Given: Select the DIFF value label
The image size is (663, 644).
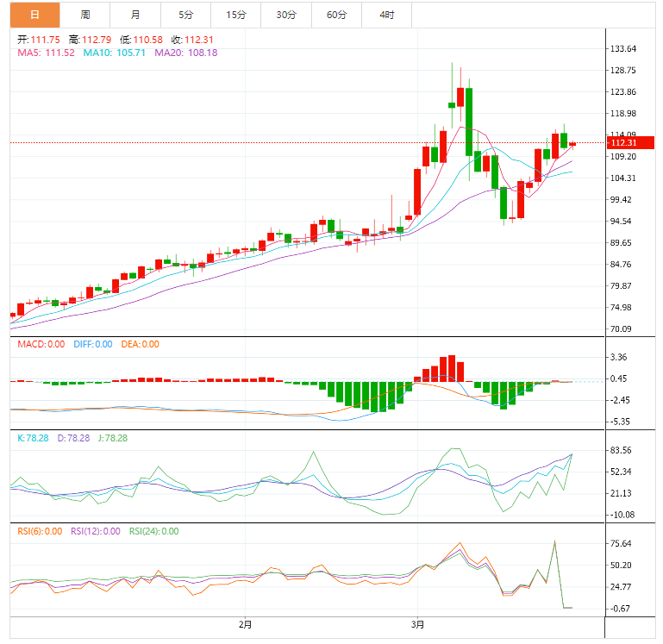Looking at the screenshot, I should (91, 344).
